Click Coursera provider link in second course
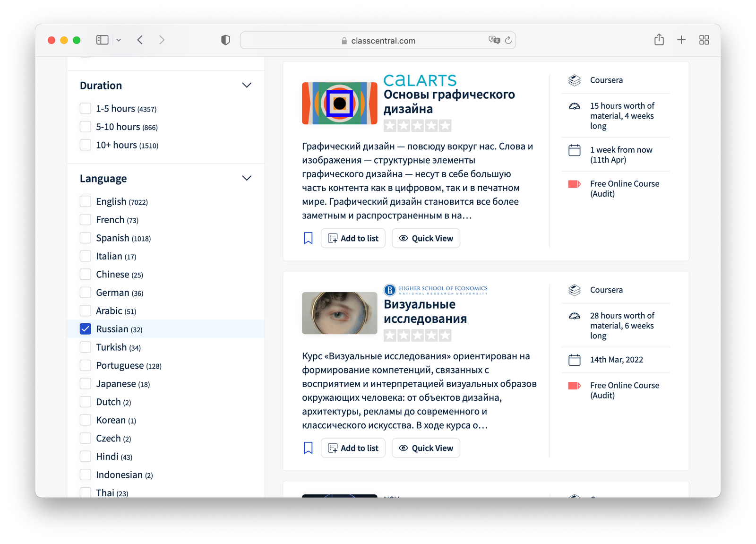The image size is (756, 544). 606,290
